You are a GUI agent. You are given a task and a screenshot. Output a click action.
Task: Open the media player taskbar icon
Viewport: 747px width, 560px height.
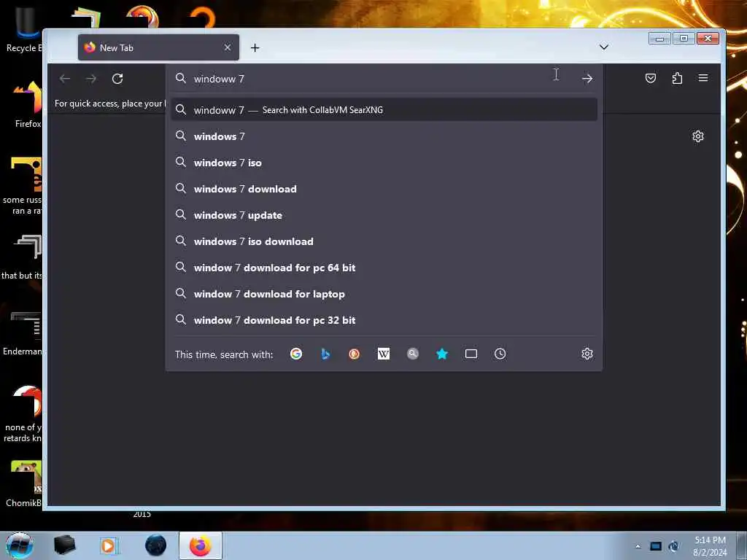108,545
